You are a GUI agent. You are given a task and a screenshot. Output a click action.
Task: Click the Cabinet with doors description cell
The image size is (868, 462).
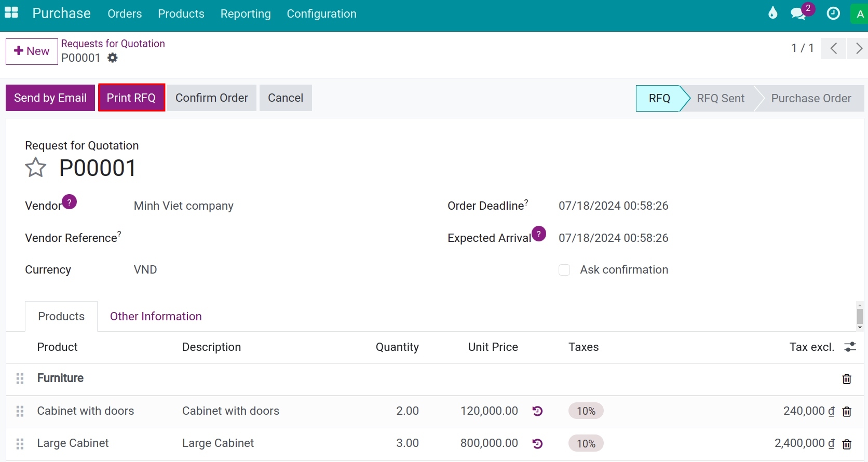[230, 411]
